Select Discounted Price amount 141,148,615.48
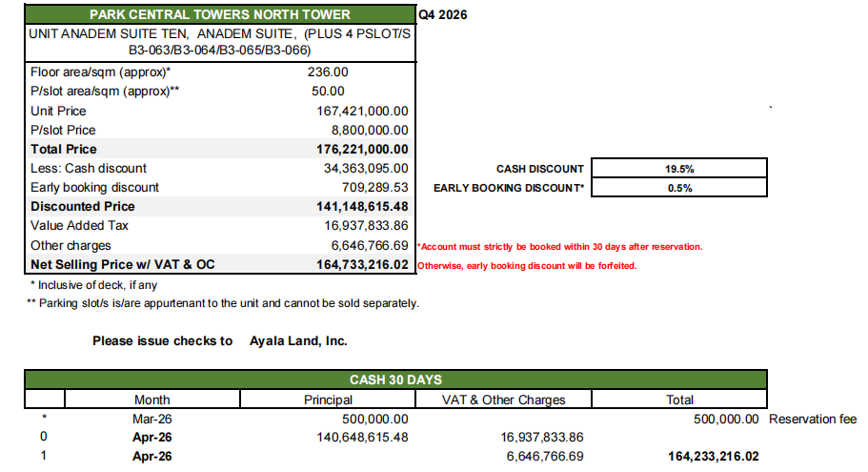868x472 pixels. point(362,207)
